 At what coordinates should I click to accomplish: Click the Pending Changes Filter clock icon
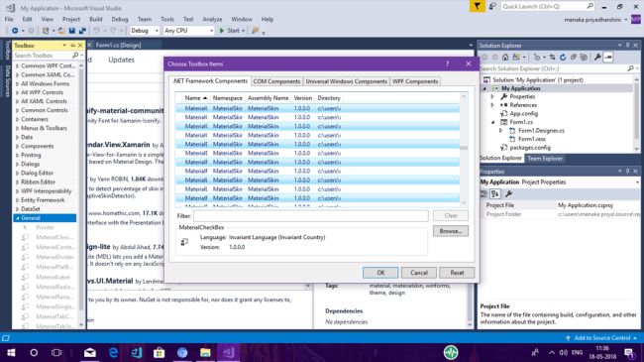(x=536, y=58)
